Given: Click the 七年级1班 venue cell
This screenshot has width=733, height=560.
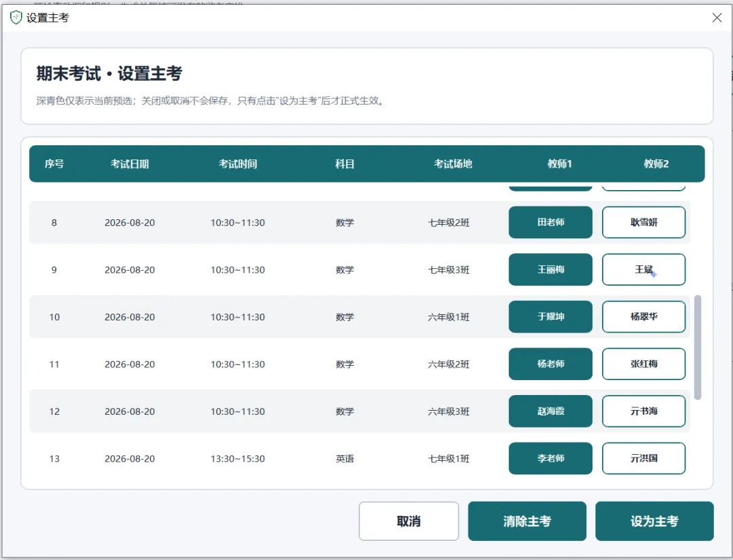Looking at the screenshot, I should pyautogui.click(x=449, y=459).
